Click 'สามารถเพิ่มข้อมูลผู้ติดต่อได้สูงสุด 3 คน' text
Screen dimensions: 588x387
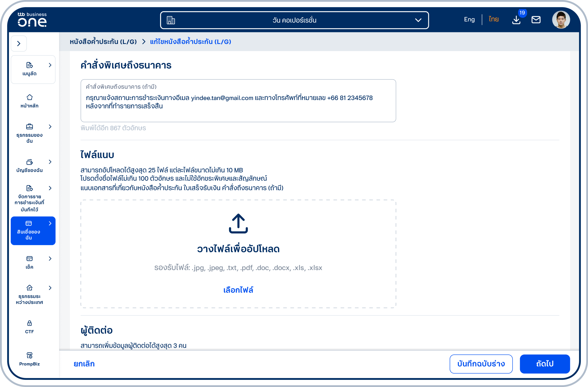pos(133,345)
